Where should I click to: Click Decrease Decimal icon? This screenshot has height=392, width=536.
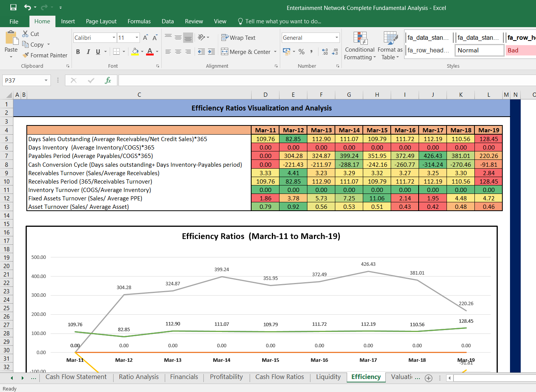click(335, 52)
